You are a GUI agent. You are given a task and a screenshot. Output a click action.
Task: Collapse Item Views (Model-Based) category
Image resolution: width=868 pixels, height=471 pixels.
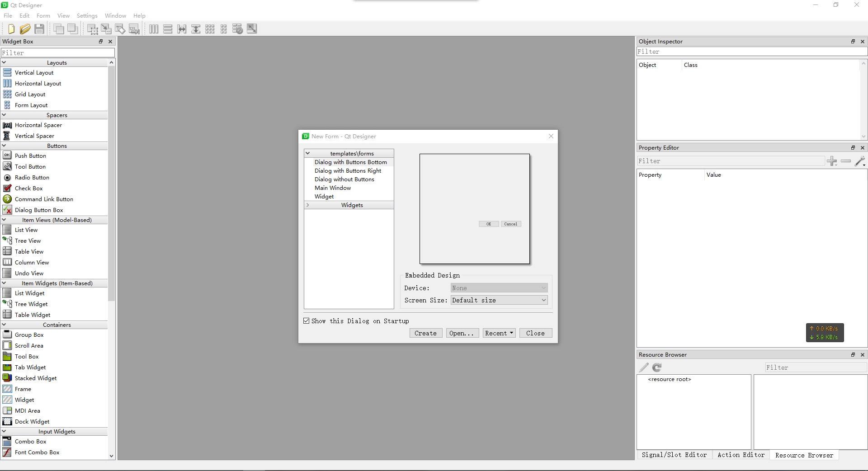(x=4, y=220)
